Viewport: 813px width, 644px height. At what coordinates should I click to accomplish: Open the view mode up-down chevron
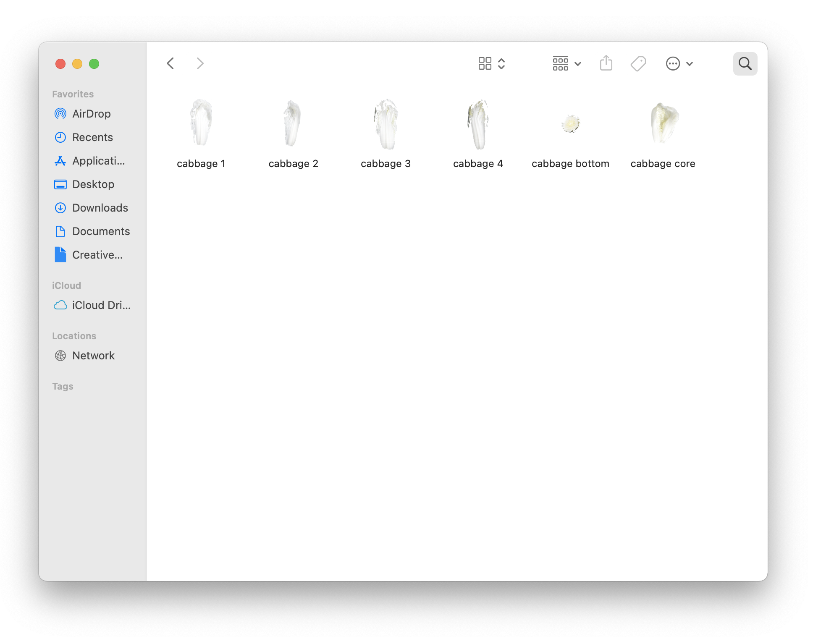(501, 63)
